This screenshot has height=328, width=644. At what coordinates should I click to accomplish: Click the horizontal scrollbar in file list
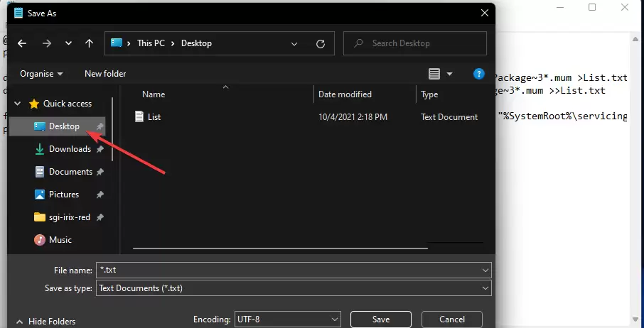click(280, 248)
